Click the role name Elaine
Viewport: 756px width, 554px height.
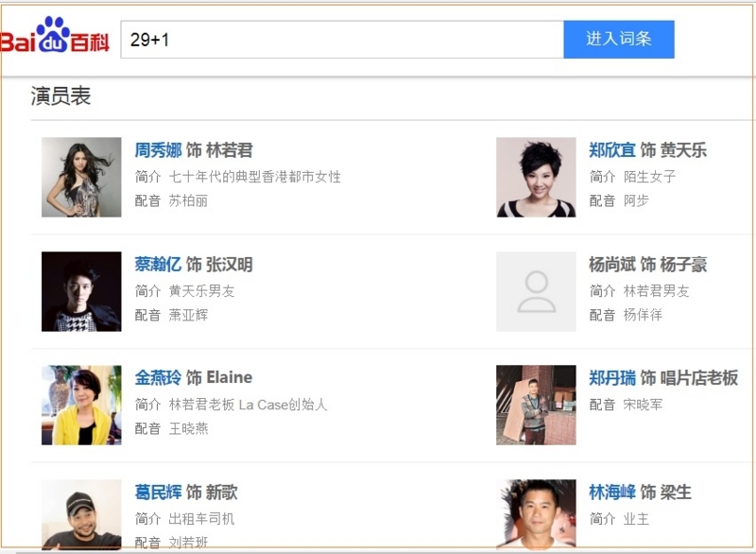coord(229,377)
